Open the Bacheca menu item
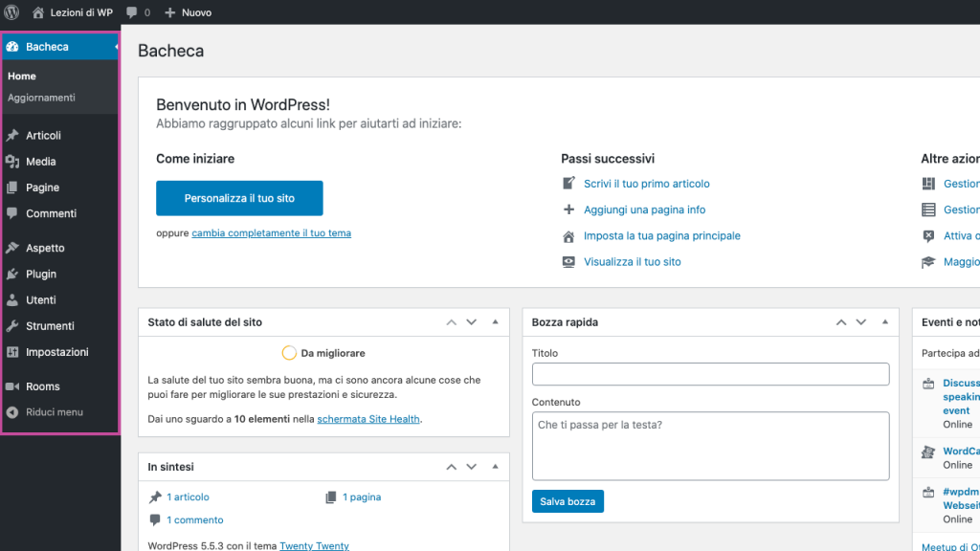Screen dimensions: 980x551 click(x=60, y=47)
